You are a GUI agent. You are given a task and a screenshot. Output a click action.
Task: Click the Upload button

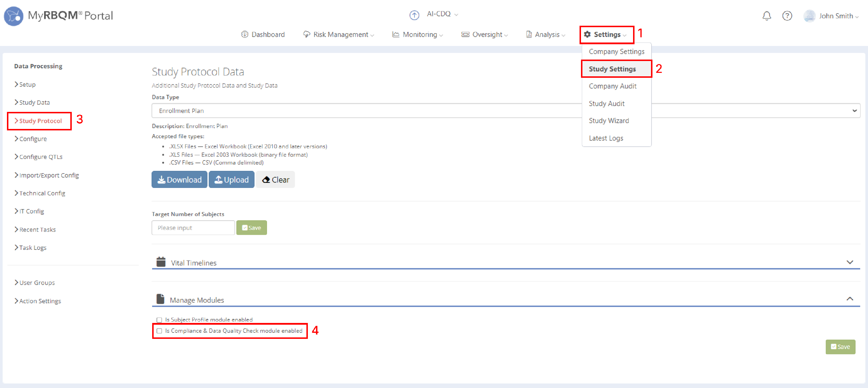[x=231, y=180]
